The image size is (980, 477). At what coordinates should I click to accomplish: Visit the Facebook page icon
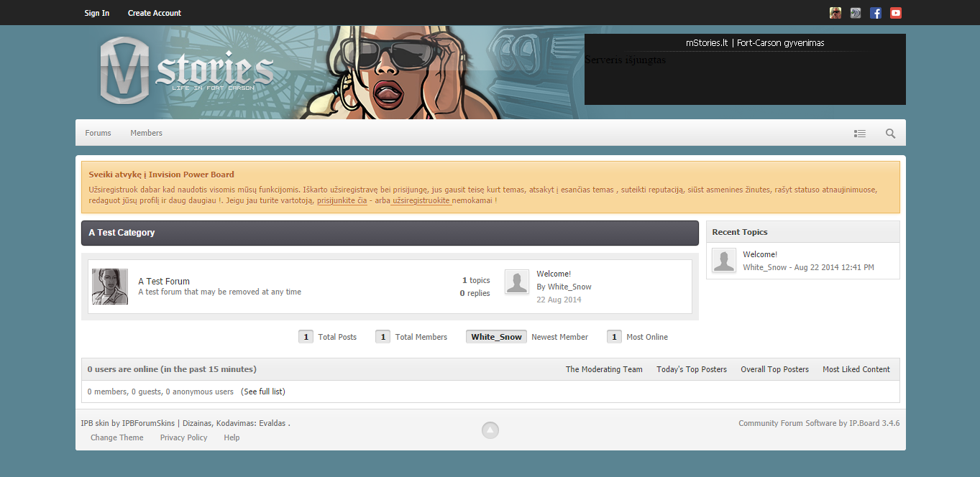pos(876,13)
